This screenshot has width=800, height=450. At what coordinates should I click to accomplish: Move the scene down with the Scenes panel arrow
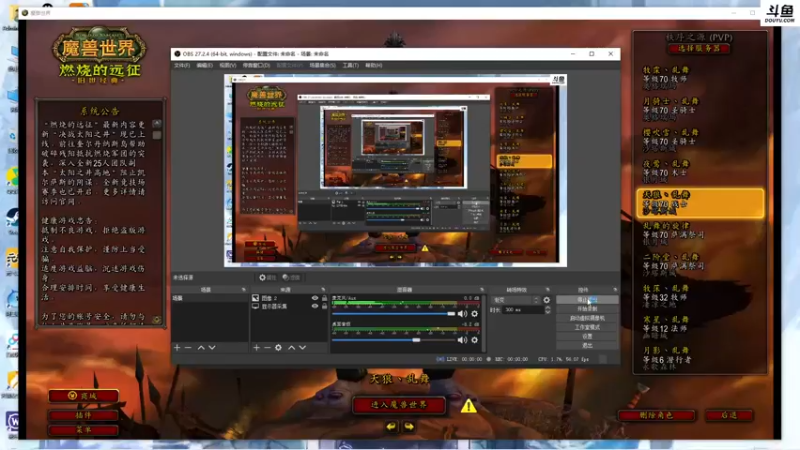[212, 347]
